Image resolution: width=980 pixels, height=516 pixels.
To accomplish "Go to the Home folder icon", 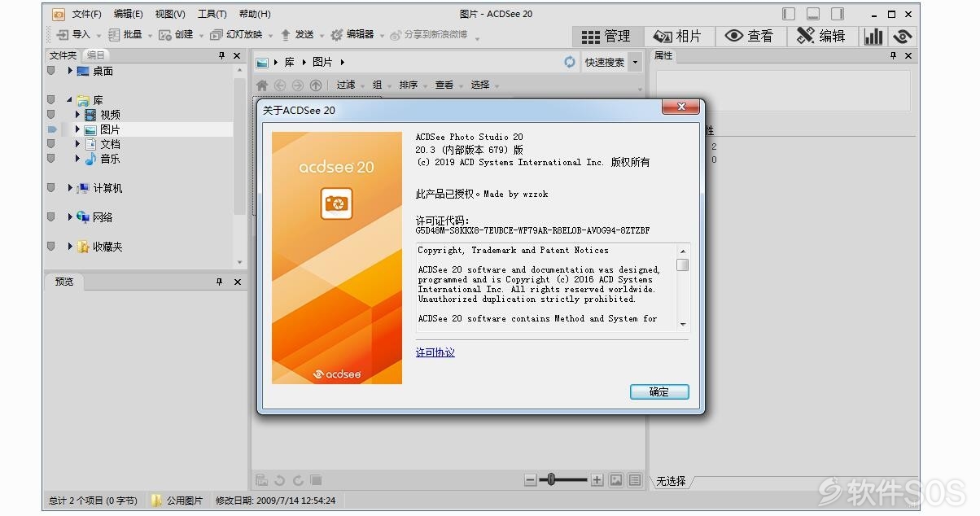I will point(262,85).
